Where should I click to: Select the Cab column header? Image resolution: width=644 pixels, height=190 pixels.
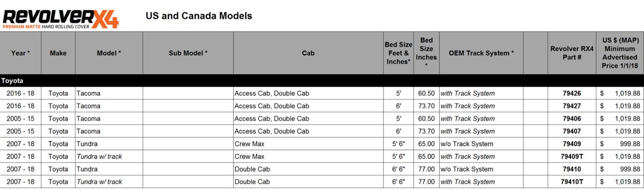pos(308,53)
